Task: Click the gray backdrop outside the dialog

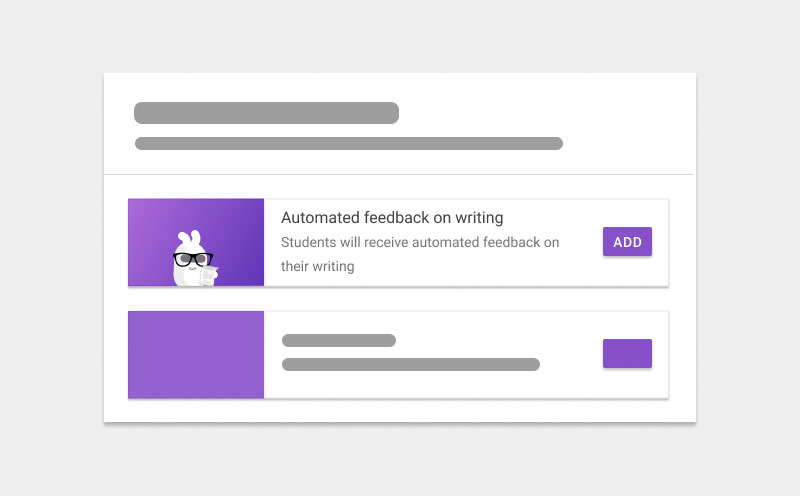Action: click(x=50, y=250)
